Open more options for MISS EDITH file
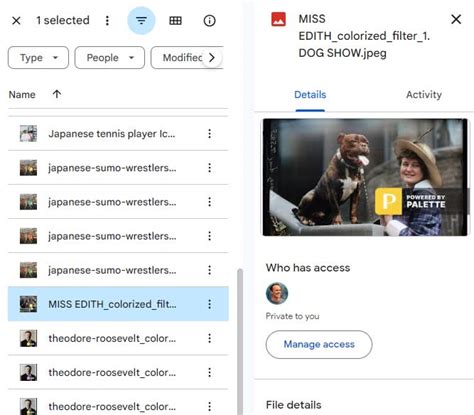474x415 pixels. [209, 304]
